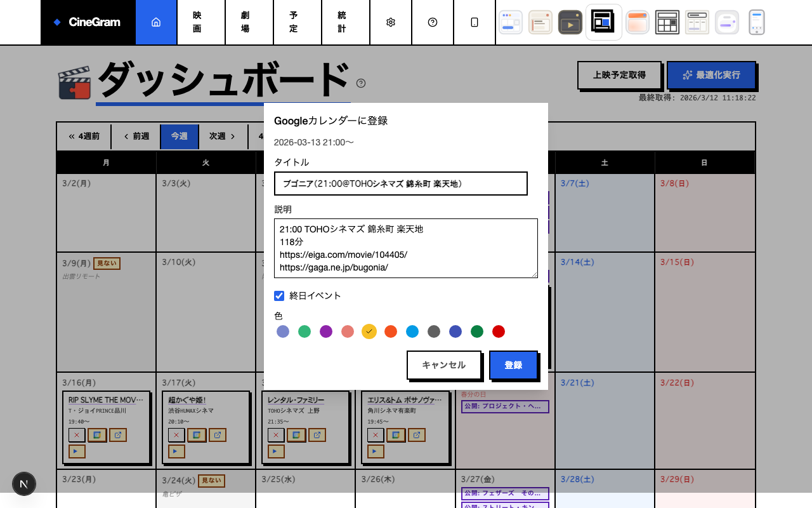Screen dimensions: 812x508
Task: Toggle the 見ない badge on 3/24(火)
Action: point(210,481)
